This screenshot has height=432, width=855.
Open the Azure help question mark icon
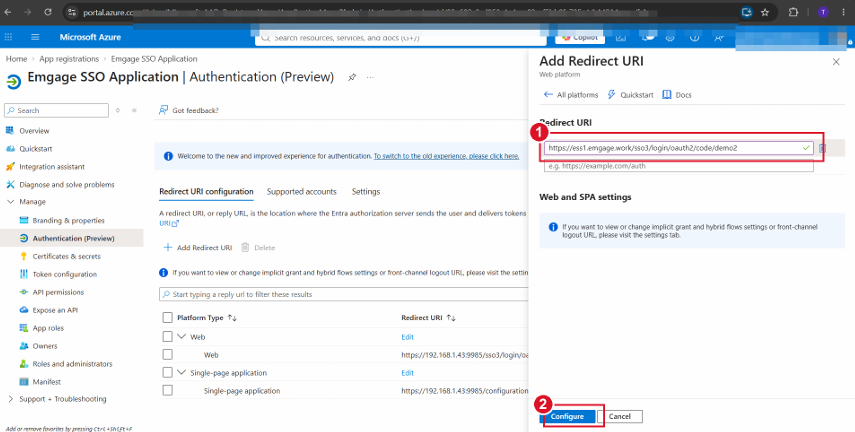[x=694, y=37]
